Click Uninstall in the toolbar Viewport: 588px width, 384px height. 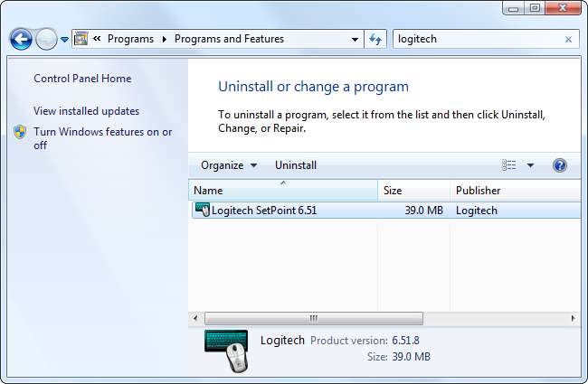click(x=296, y=165)
